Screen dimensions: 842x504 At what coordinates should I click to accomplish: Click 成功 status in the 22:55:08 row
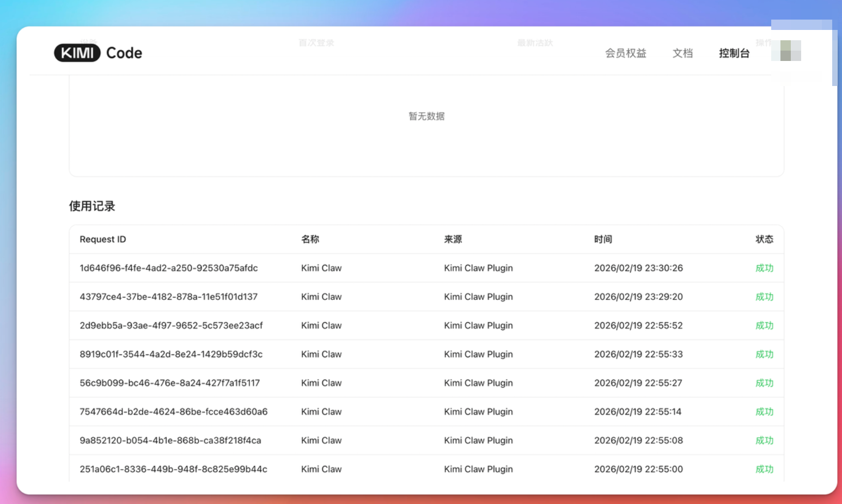(x=764, y=440)
